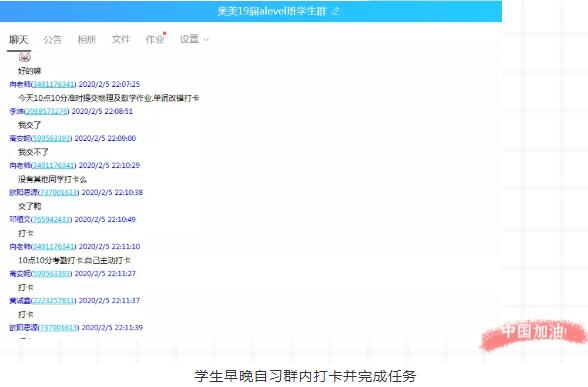Click timestamp 2020/2/5 22:10:49
The width and height of the screenshot is (588, 387).
(105, 219)
